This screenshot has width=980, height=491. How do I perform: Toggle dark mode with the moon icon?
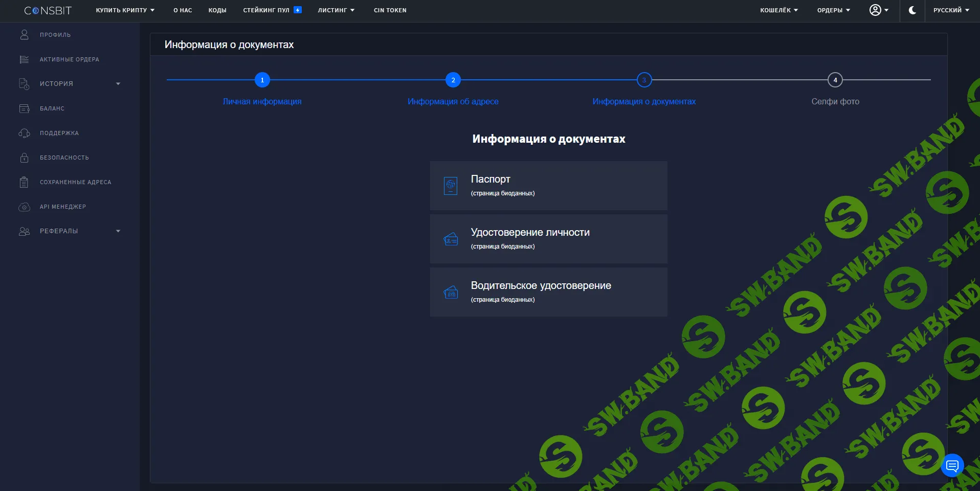tap(912, 10)
